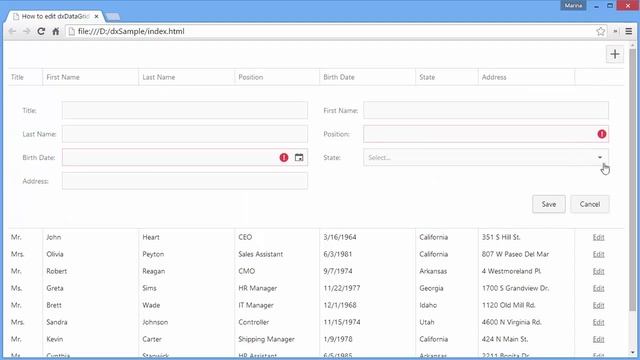Viewport: 640px width, 360px height.
Task: Sort by the State column header
Action: point(447,77)
